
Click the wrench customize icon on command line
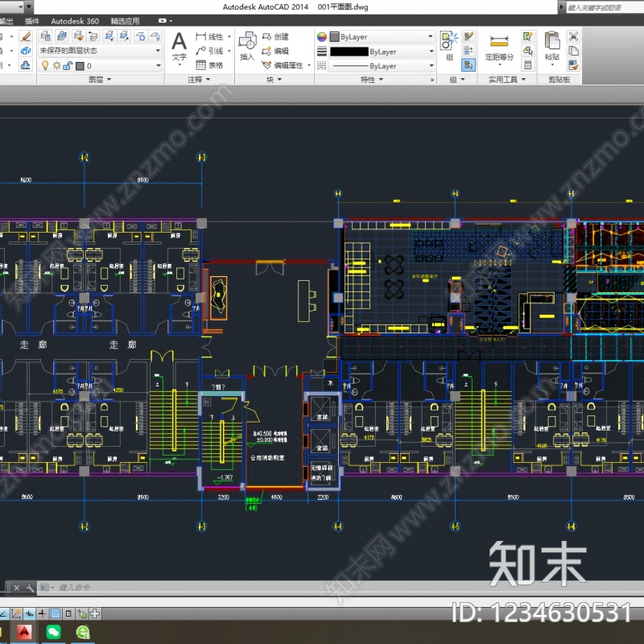pyautogui.click(x=30, y=588)
